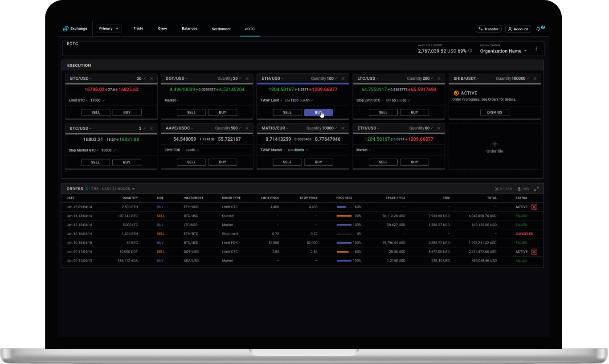Viewport: 609px width, 364px height.
Task: Open the Primary account dropdown
Action: [x=109, y=29]
